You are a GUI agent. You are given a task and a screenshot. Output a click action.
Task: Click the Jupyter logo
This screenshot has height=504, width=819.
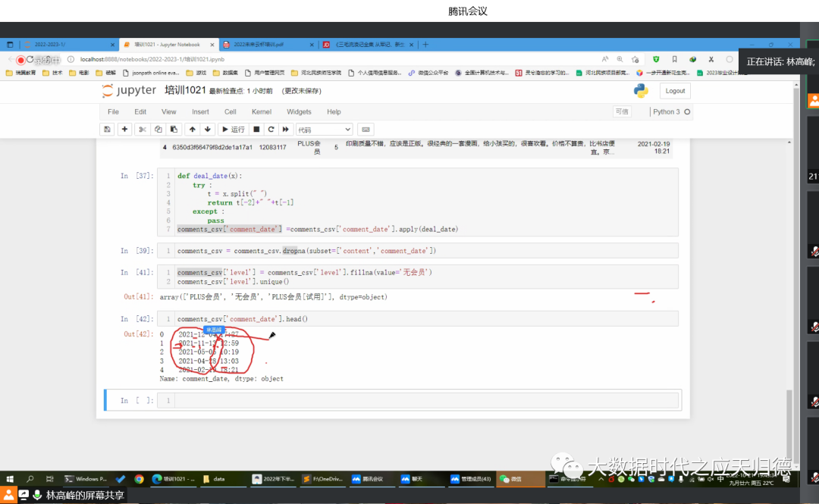pos(129,90)
